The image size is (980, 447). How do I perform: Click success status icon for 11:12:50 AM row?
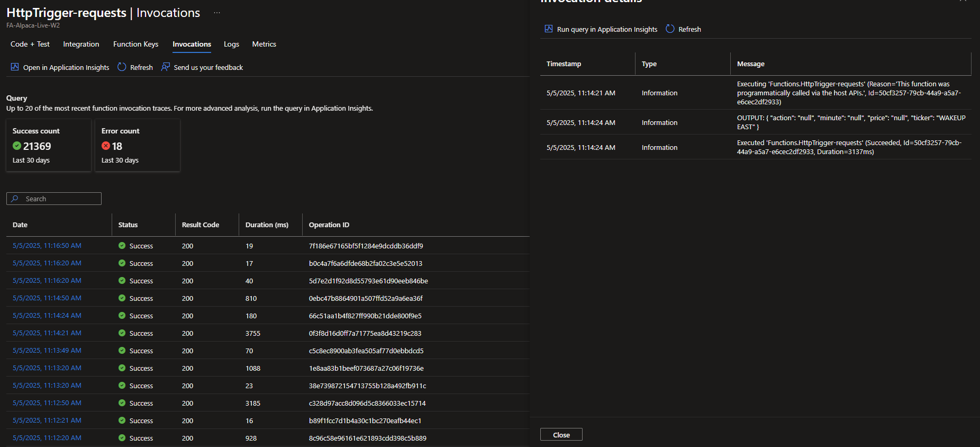pos(122,403)
